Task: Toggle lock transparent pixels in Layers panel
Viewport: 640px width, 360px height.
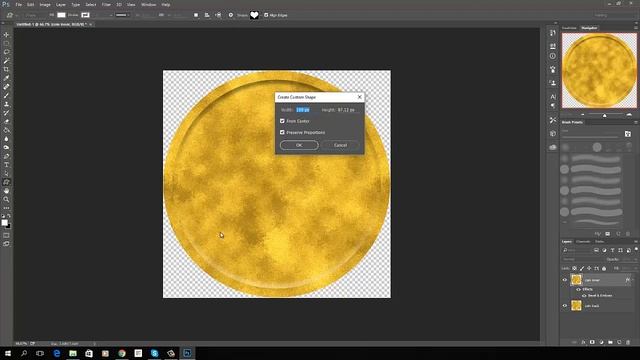Action: [574, 269]
